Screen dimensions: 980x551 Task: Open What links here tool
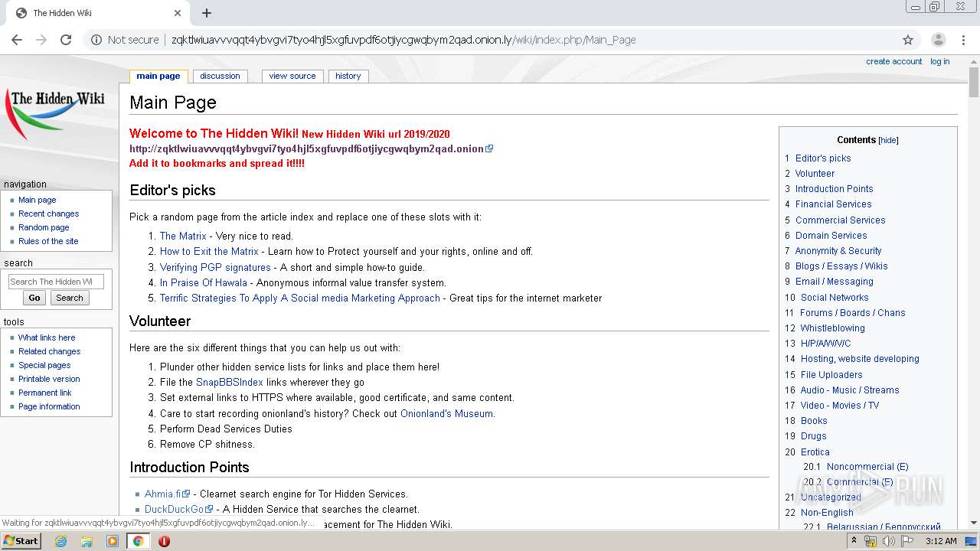(47, 337)
